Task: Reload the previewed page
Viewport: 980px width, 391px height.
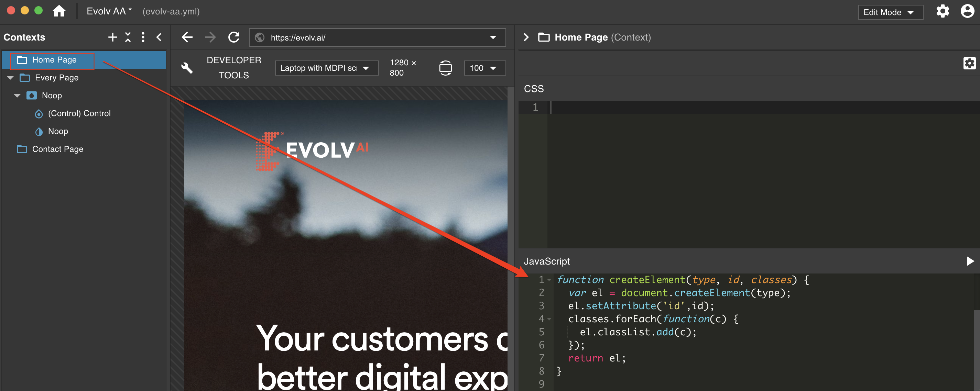Action: [234, 37]
